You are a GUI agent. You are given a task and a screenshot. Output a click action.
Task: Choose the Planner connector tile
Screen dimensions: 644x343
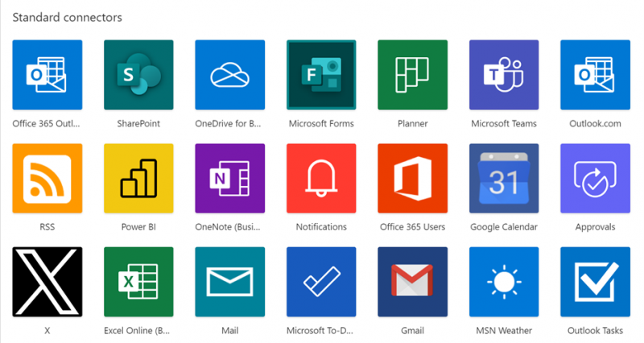tap(412, 75)
